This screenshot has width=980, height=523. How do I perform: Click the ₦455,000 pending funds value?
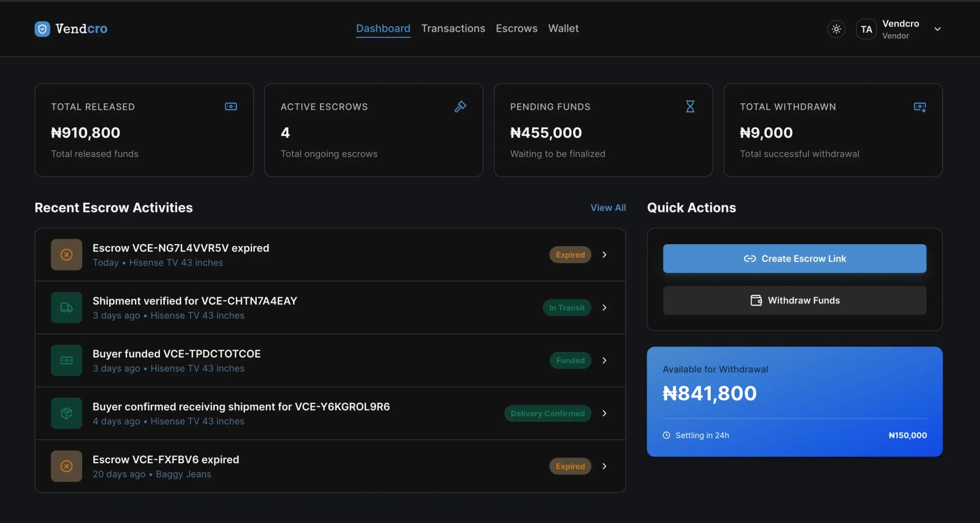click(x=546, y=133)
